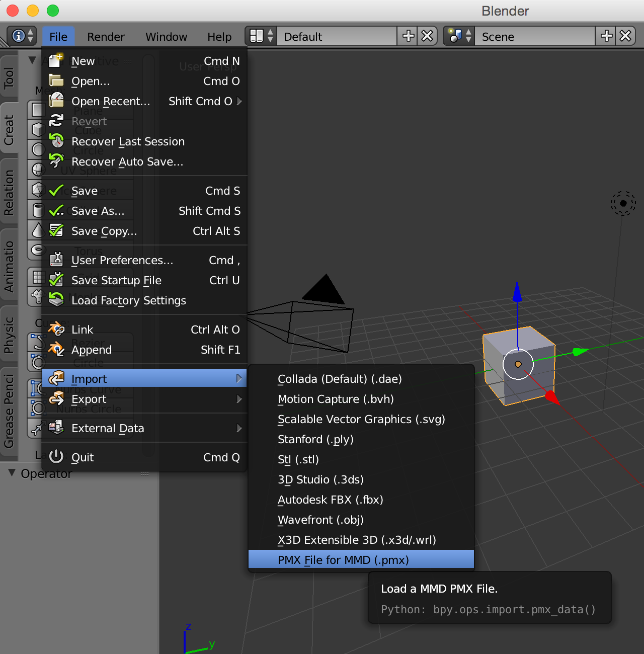Collapse the Operator panel

(x=12, y=473)
